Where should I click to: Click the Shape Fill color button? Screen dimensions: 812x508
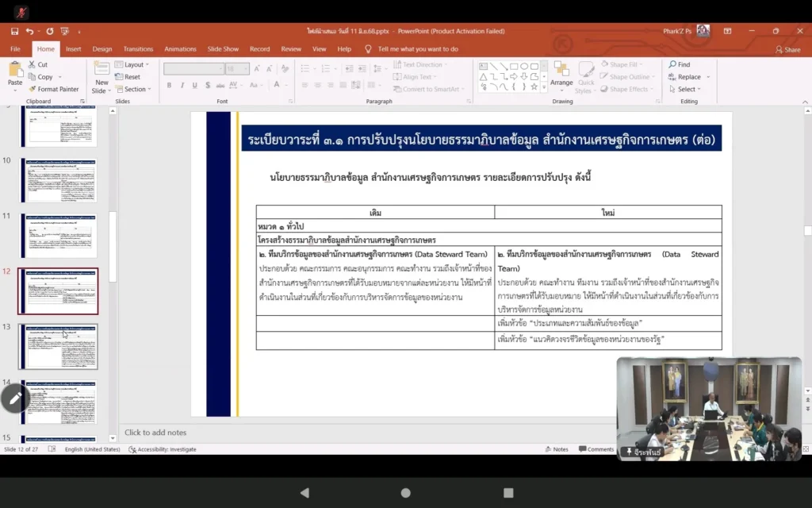click(622, 64)
